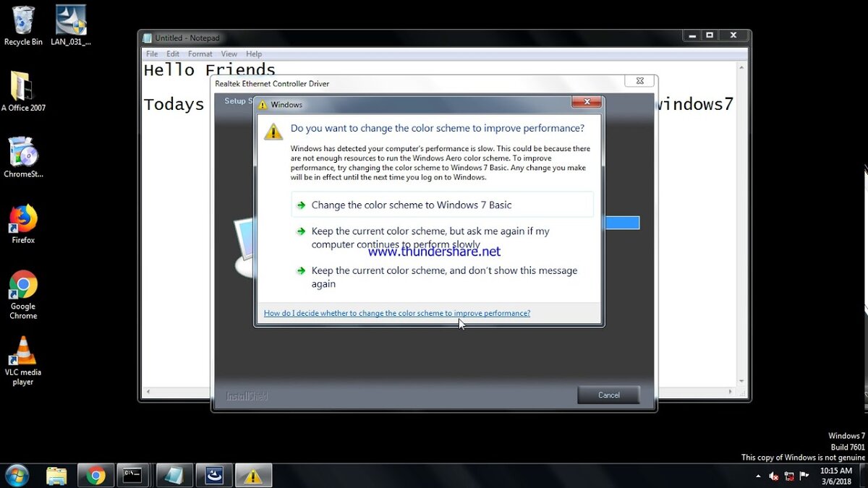868x488 pixels.
Task: Click Notepad's horizontal scrollbar left arrow
Action: (148, 392)
